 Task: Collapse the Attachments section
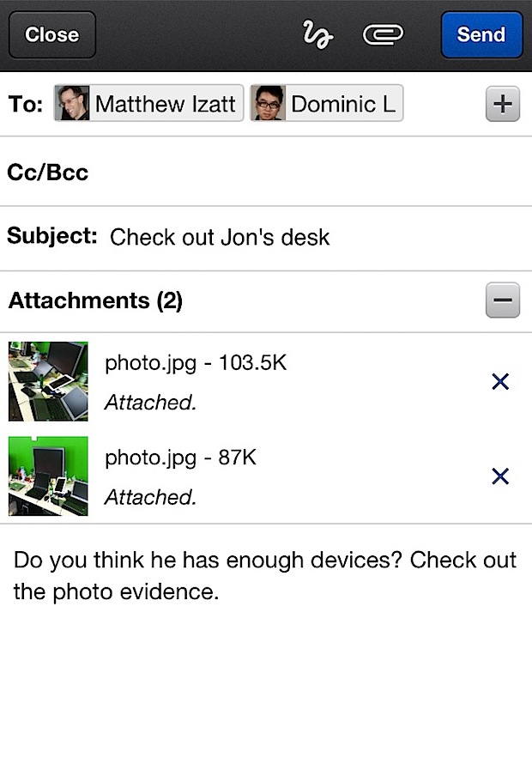[x=503, y=301]
